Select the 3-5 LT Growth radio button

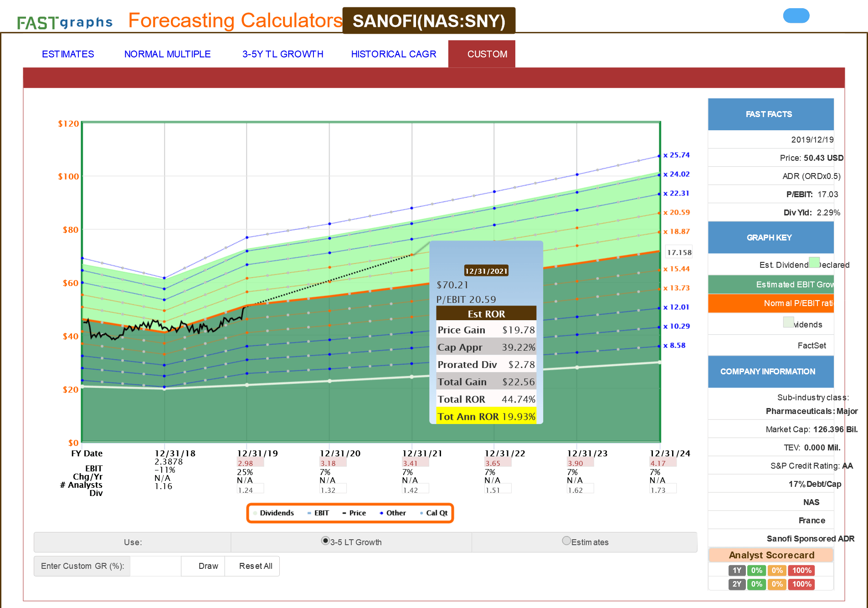(325, 541)
